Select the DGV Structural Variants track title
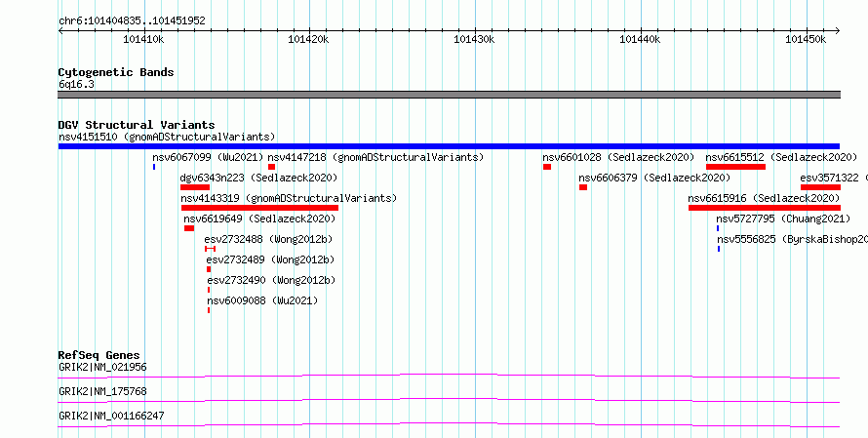 coord(137,125)
